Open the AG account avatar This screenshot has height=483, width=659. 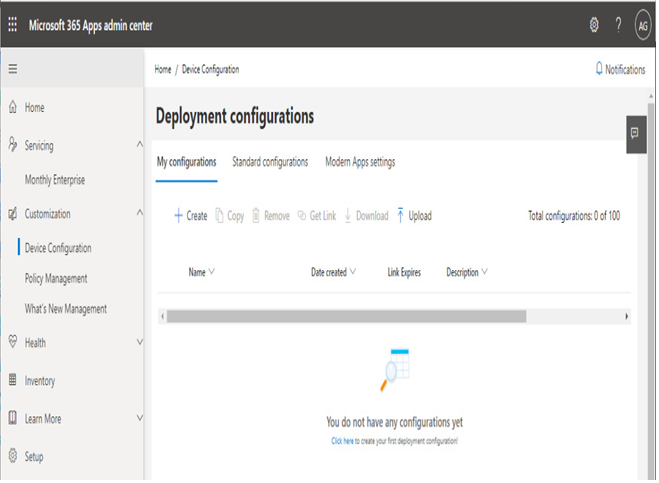pyautogui.click(x=643, y=26)
